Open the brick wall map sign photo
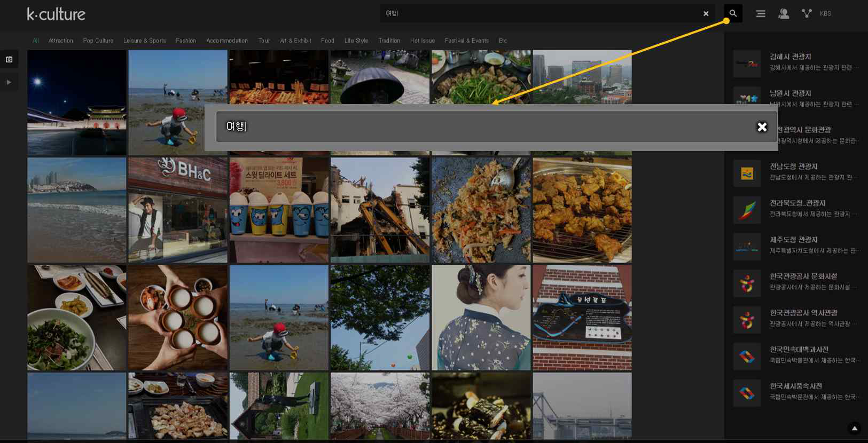 [x=582, y=318]
